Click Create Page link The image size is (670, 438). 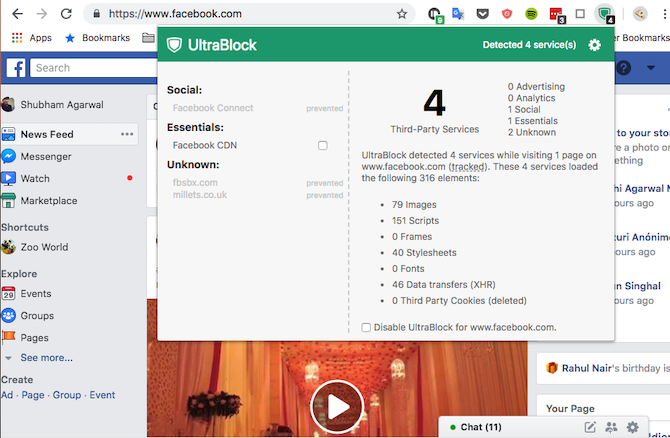coord(33,395)
